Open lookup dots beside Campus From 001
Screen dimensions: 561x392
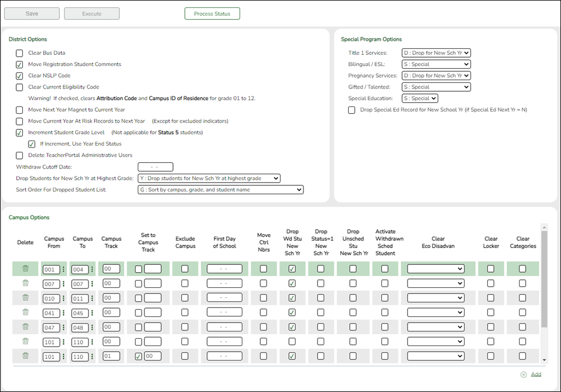(64, 269)
